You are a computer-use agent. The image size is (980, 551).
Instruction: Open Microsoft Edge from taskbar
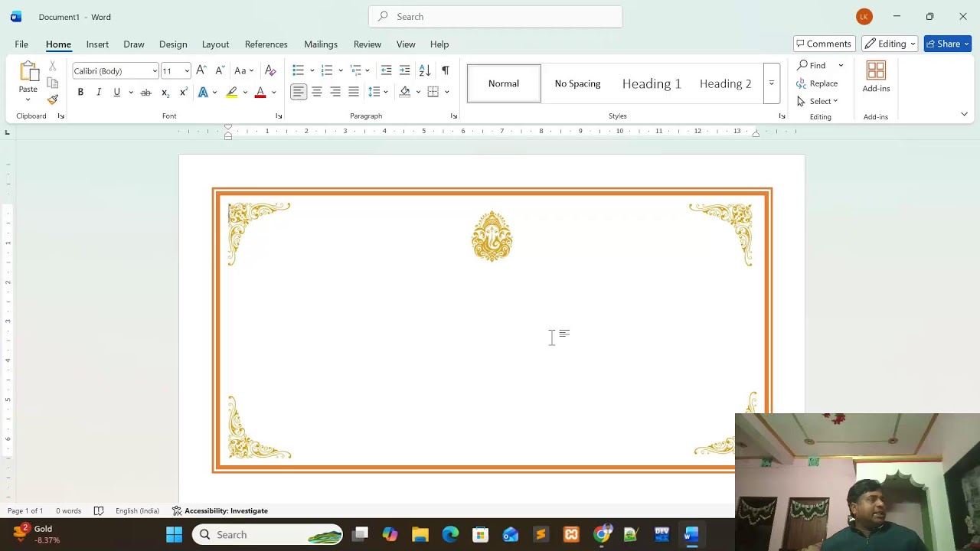pyautogui.click(x=450, y=534)
